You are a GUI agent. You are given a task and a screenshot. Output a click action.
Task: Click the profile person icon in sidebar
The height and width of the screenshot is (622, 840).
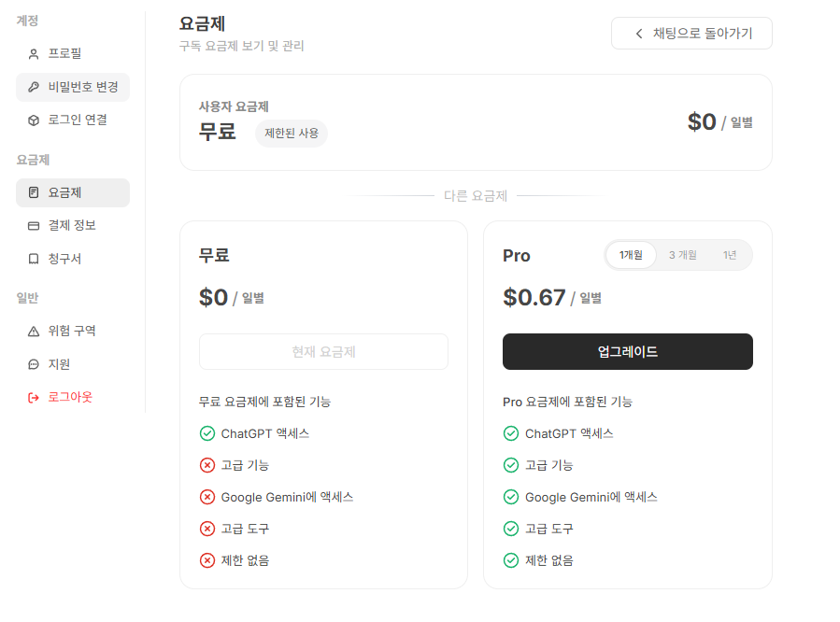34,54
